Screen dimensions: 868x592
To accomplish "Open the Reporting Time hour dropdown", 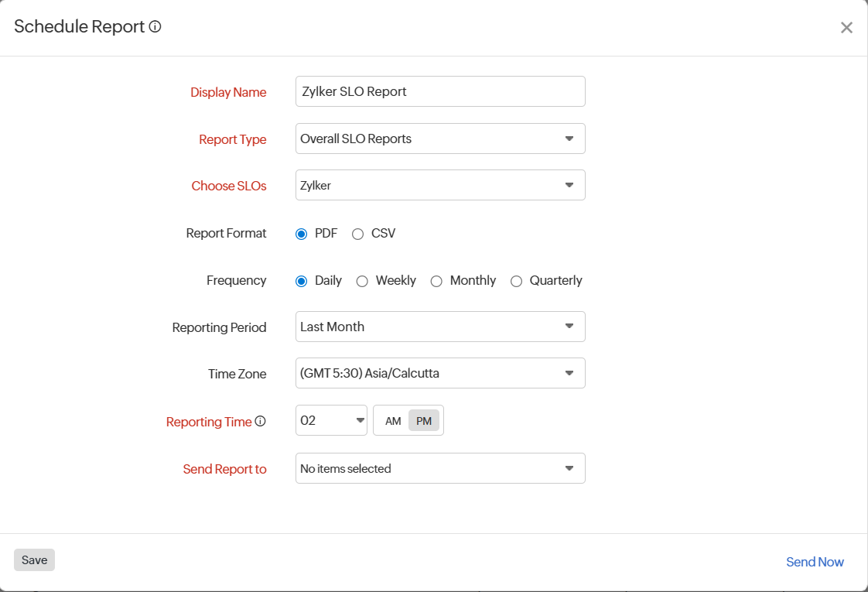I will tap(331, 420).
